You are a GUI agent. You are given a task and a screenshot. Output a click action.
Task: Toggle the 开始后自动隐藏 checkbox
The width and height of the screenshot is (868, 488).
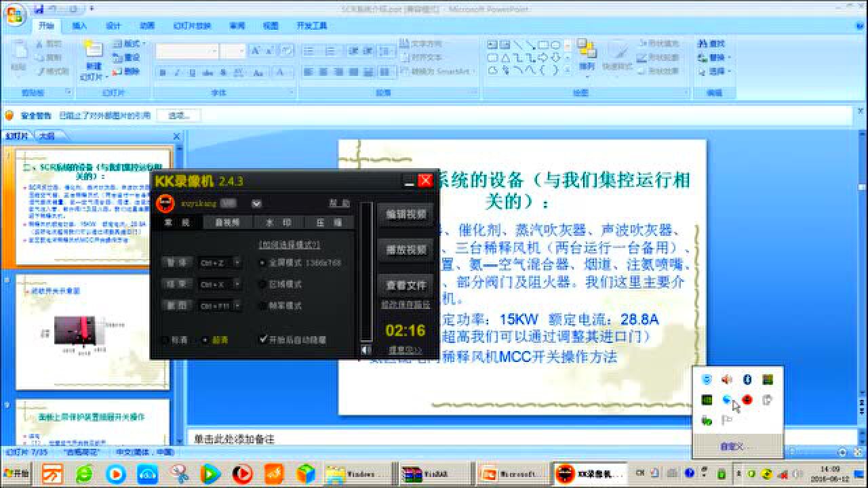pos(264,338)
